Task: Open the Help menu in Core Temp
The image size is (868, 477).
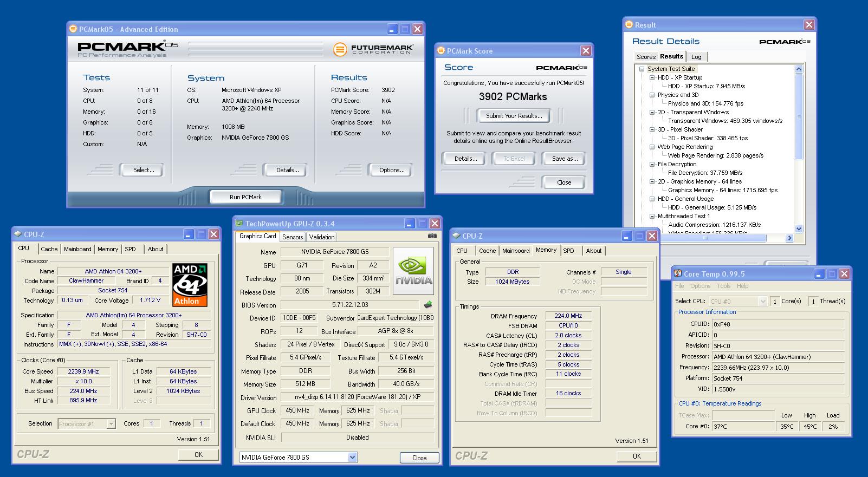Action: (x=743, y=286)
